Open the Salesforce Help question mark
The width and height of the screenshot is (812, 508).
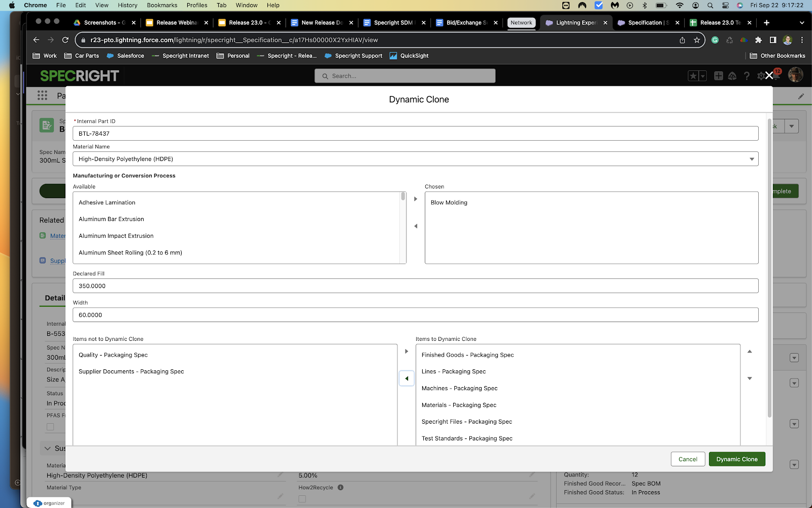tap(747, 76)
